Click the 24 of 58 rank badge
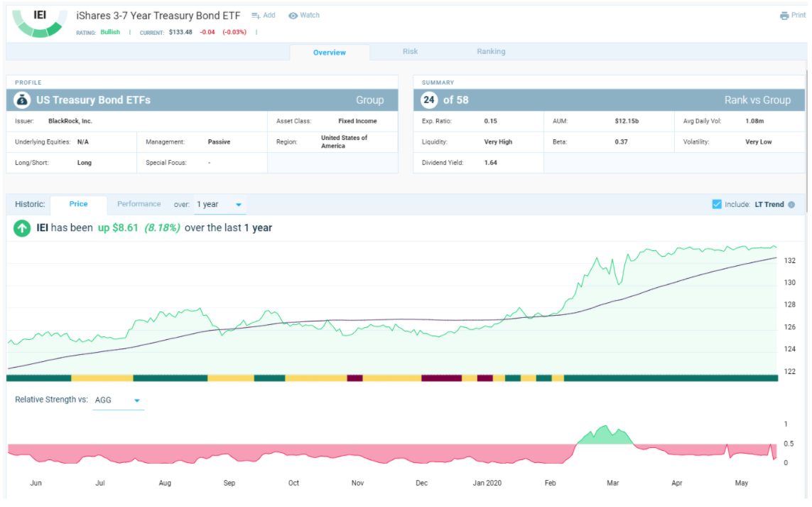 coord(429,100)
